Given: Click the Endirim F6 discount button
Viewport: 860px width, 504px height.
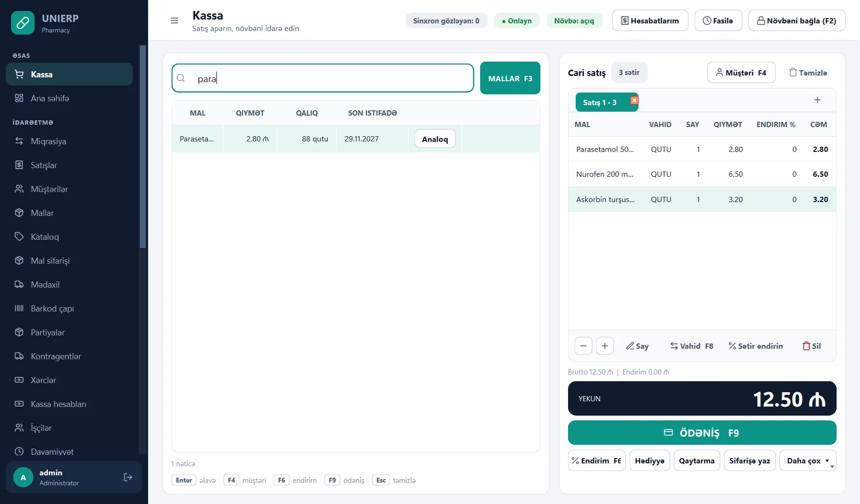Looking at the screenshot, I should (x=597, y=461).
